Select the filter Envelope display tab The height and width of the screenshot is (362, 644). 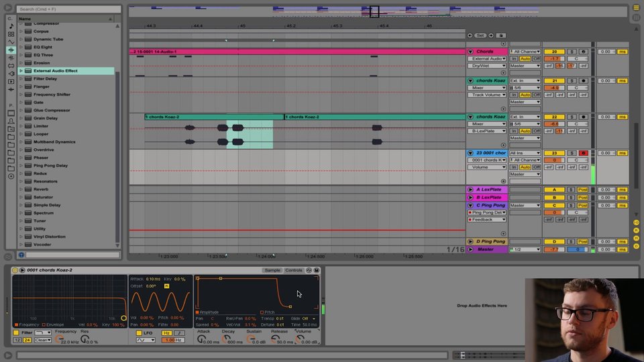(53, 324)
